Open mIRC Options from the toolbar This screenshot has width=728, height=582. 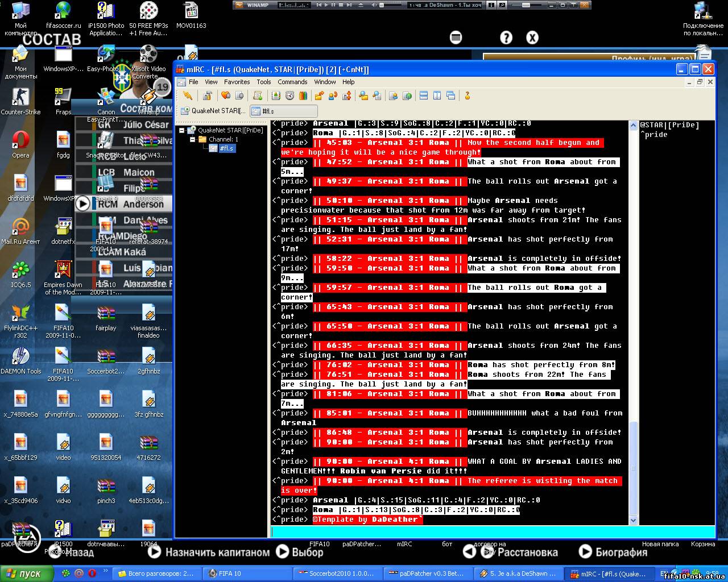207,95
